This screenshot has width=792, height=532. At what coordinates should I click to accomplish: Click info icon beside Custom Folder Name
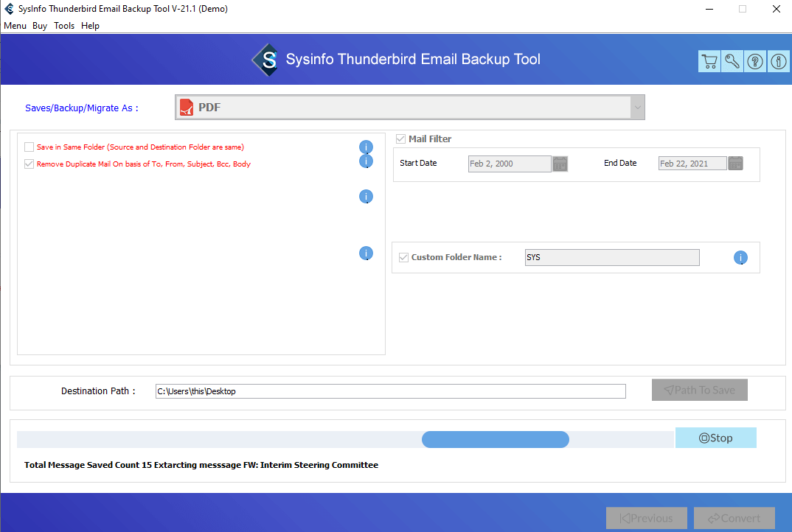coord(740,258)
